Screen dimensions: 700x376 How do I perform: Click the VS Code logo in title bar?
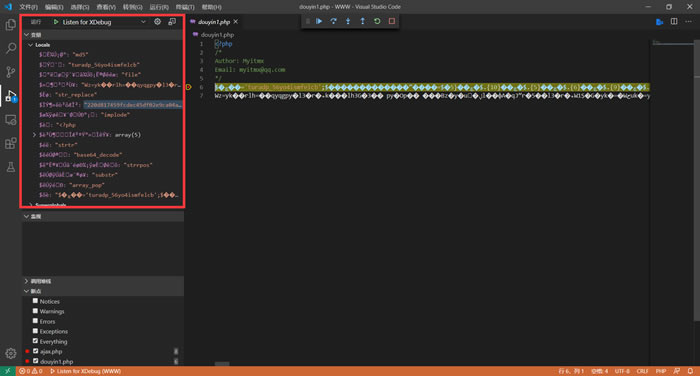8,7
